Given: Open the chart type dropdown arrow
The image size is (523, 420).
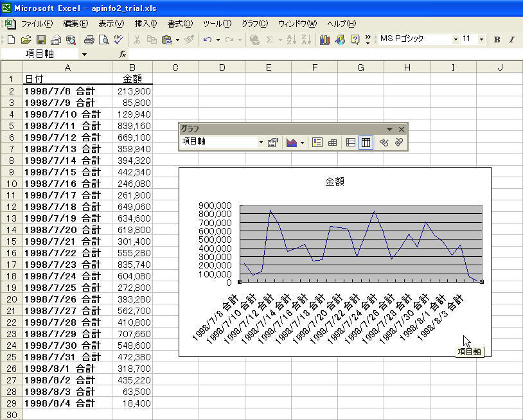Looking at the screenshot, I should (x=302, y=143).
